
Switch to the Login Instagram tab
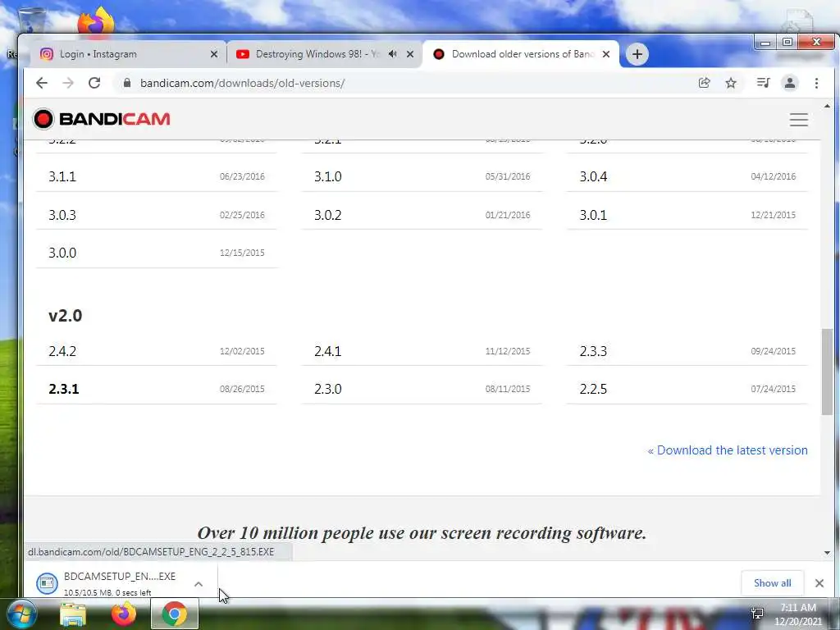pos(129,54)
